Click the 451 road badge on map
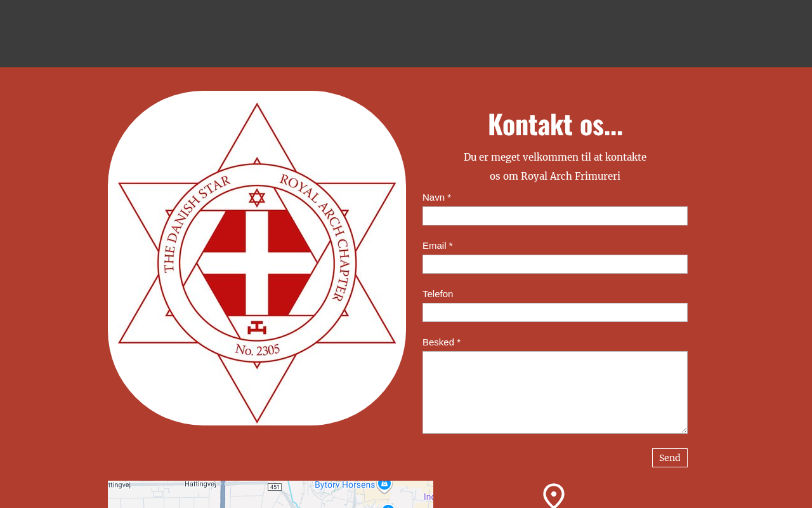Screen dimensions: 812x508 tap(275, 487)
